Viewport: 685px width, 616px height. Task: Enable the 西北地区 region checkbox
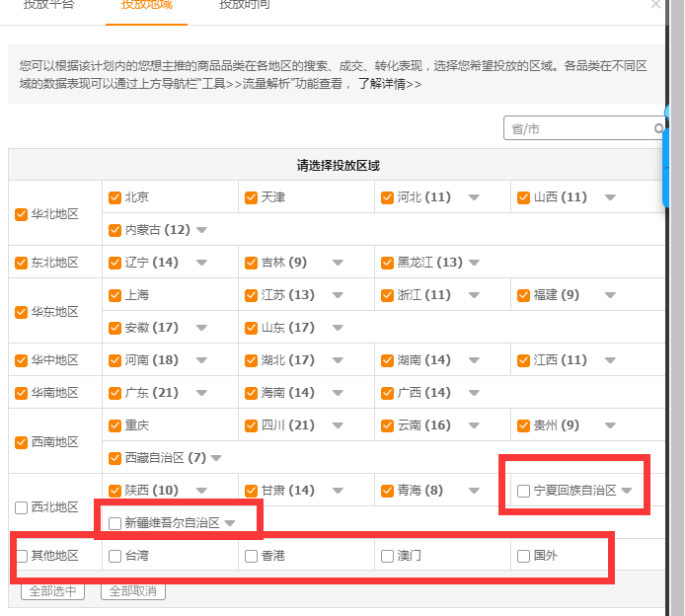pos(22,507)
